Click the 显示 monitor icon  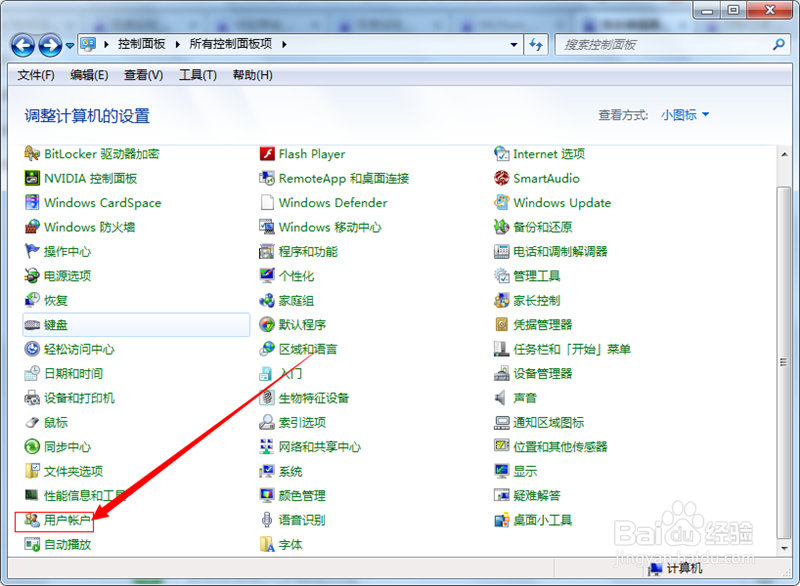pos(502,471)
